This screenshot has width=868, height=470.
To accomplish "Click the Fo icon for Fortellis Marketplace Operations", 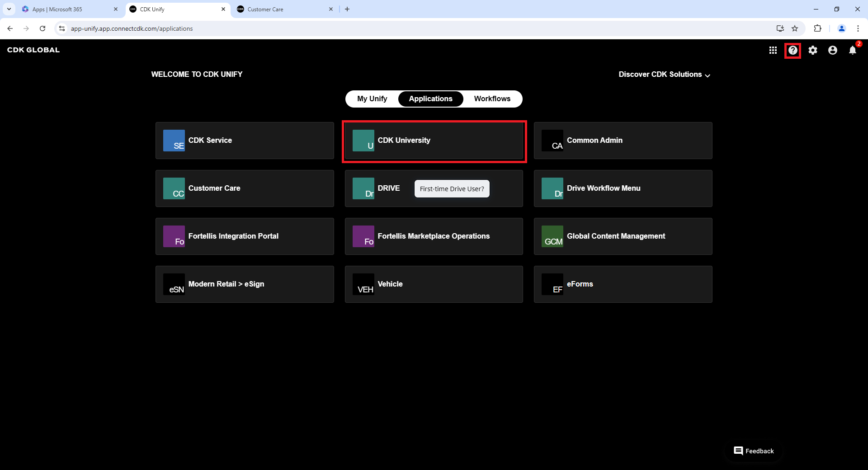I will click(x=363, y=236).
